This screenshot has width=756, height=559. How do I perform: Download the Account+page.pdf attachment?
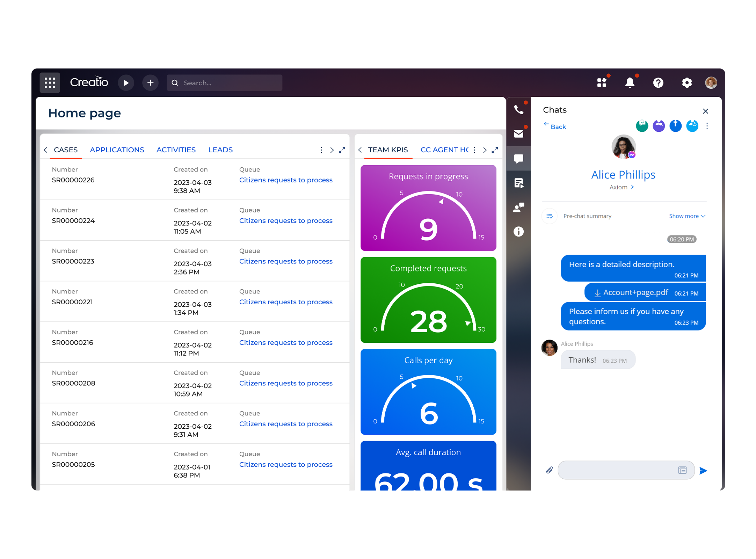click(x=634, y=292)
